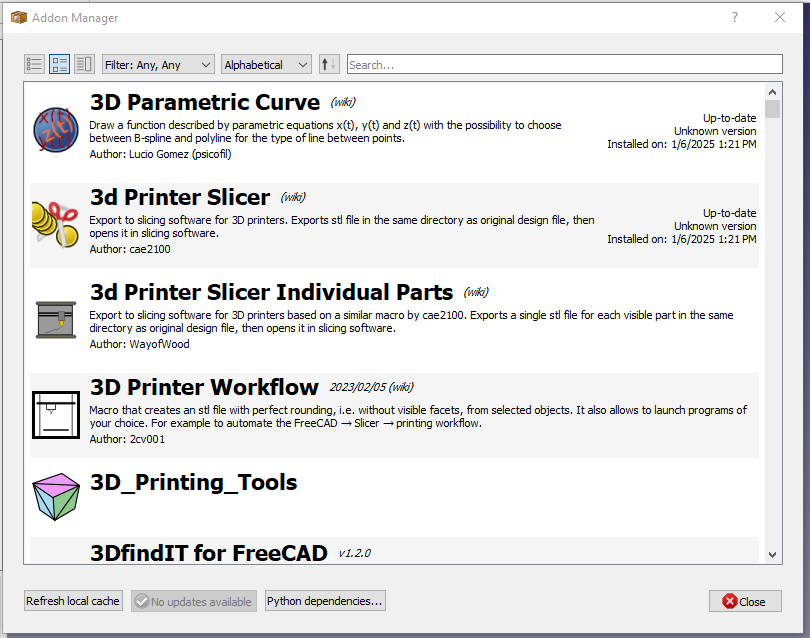Toggle ascending/descending sort order

coord(329,64)
